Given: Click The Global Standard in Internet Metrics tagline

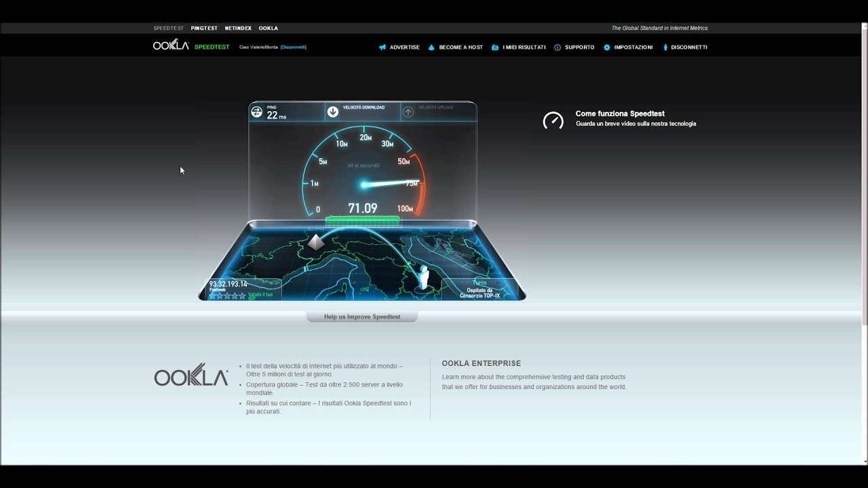Looking at the screenshot, I should pos(659,28).
